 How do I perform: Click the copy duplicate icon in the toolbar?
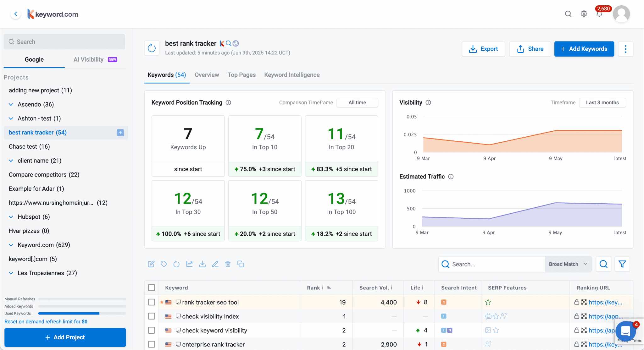pos(241,264)
